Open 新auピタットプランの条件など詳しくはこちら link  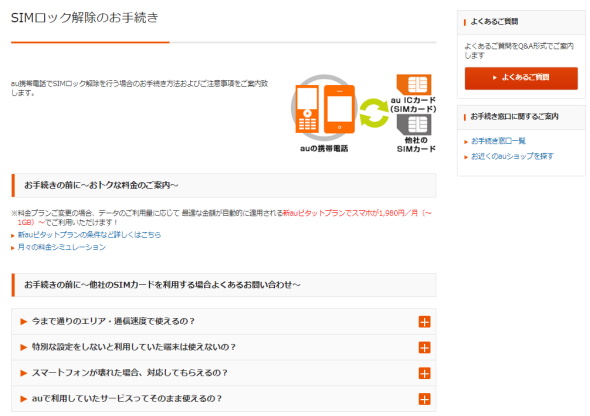tap(89, 235)
